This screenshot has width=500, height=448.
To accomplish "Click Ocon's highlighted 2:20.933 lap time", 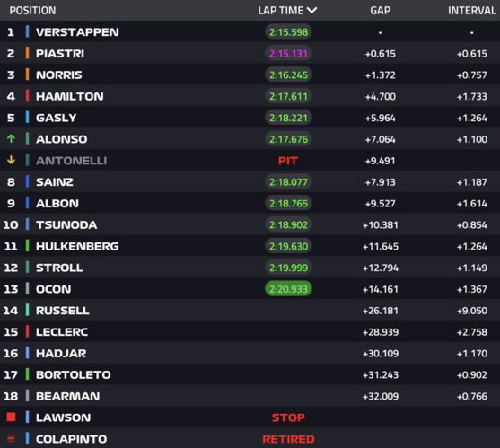I will (288, 289).
